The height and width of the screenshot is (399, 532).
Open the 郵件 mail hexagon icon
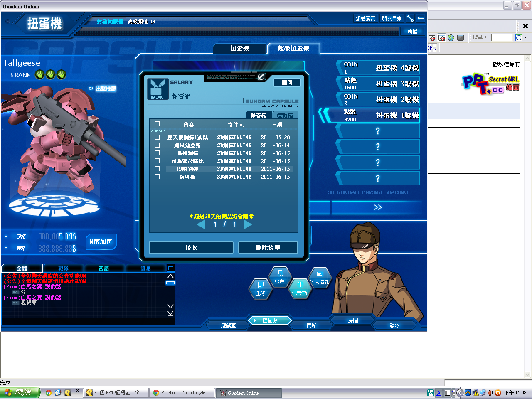[280, 277]
